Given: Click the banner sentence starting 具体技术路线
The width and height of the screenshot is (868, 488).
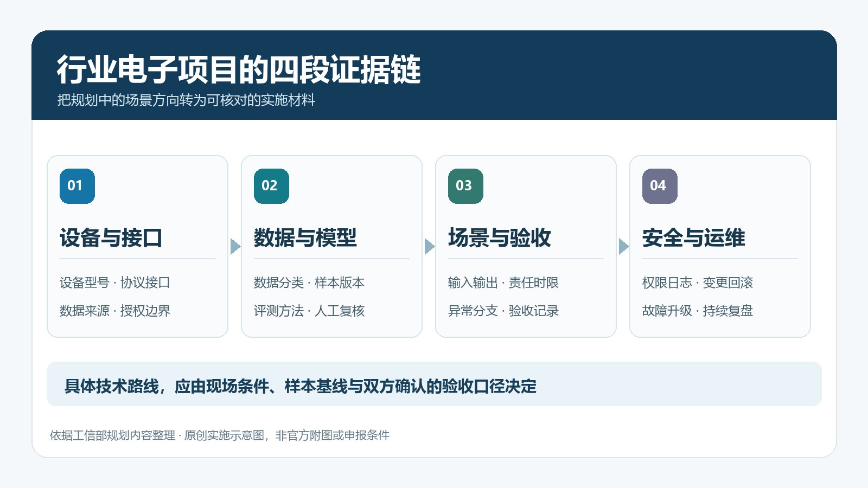Looking at the screenshot, I should [x=301, y=386].
